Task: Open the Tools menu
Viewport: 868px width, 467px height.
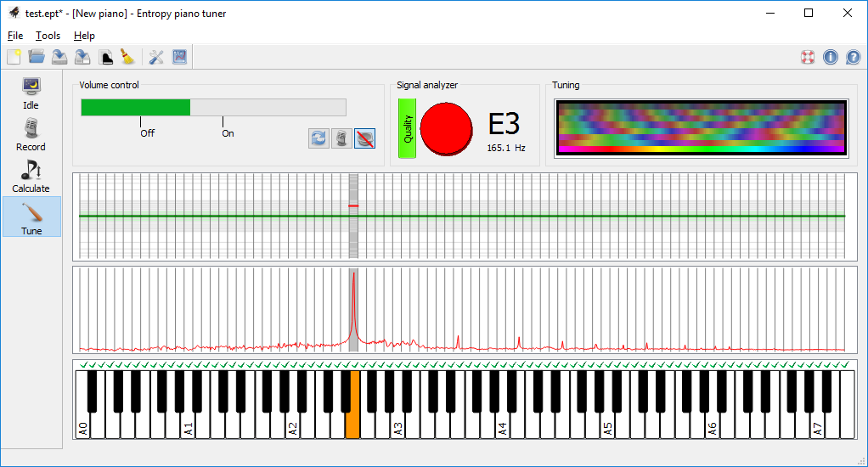Action: coord(48,36)
